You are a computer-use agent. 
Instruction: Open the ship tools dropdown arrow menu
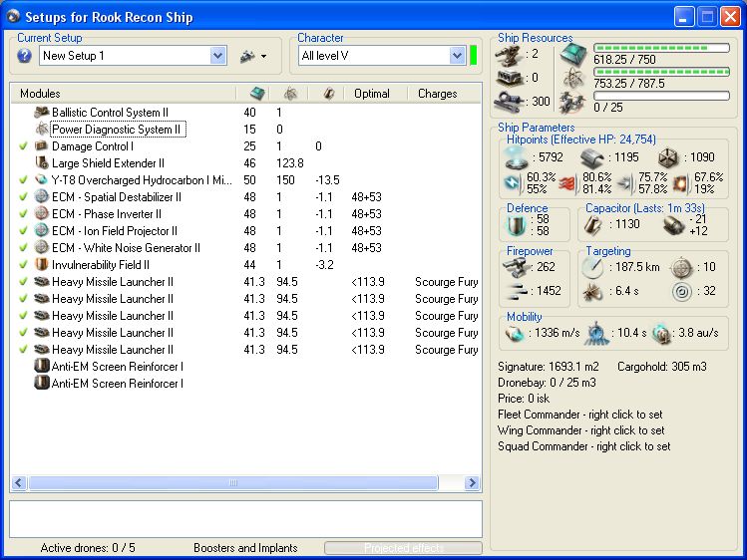263,57
